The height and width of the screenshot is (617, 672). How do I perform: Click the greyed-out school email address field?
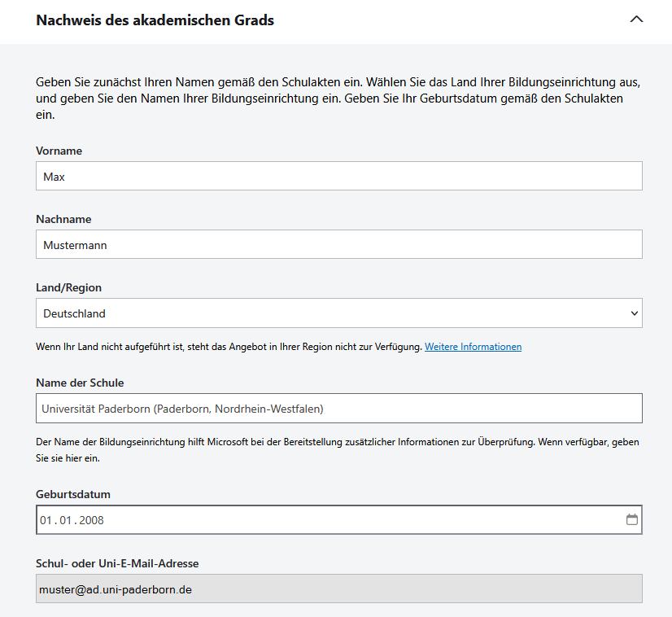point(338,589)
